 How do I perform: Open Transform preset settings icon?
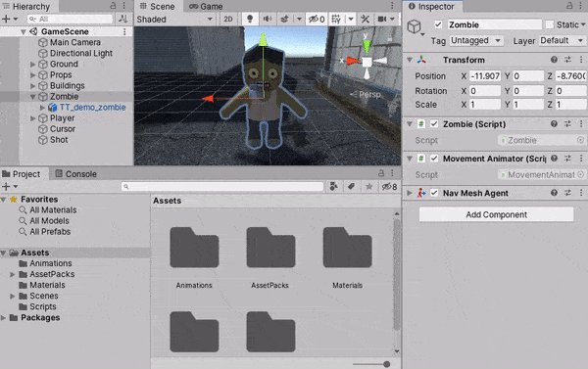[567, 60]
